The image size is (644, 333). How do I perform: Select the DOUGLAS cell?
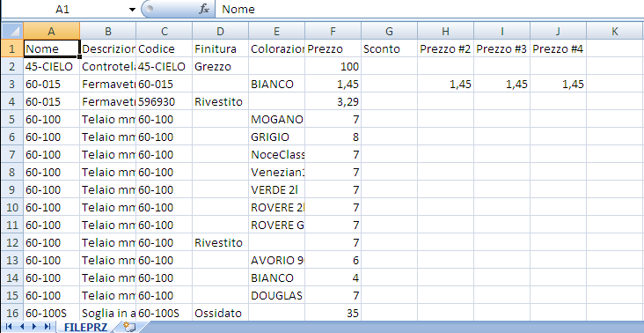(276, 296)
